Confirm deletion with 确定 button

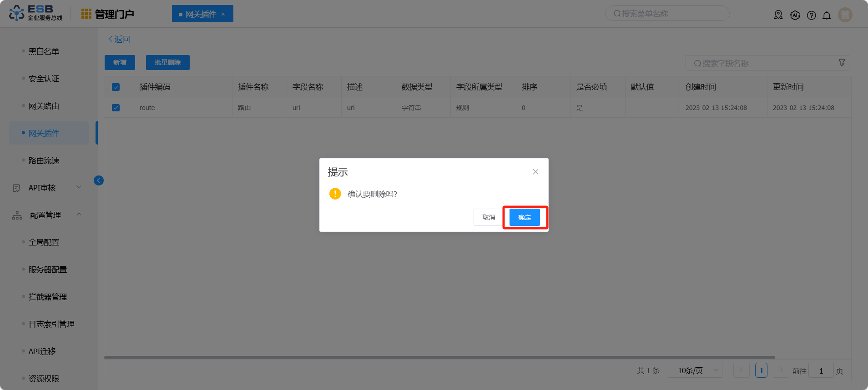point(525,217)
